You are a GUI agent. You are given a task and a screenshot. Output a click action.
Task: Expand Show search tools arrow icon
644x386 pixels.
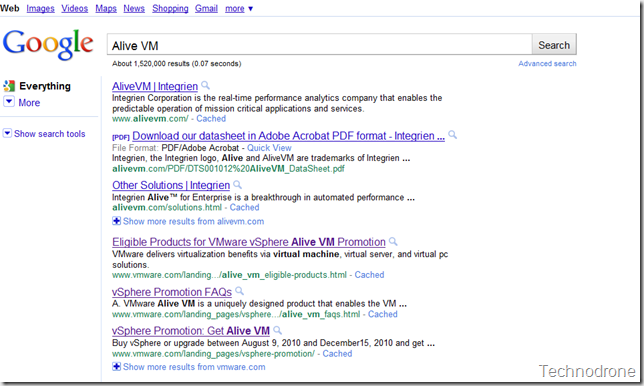[x=7, y=133]
